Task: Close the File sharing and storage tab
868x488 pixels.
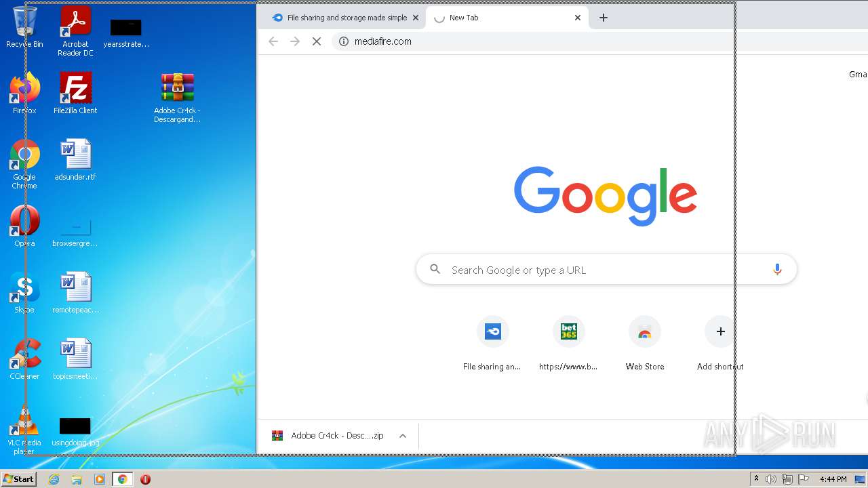Action: point(416,18)
